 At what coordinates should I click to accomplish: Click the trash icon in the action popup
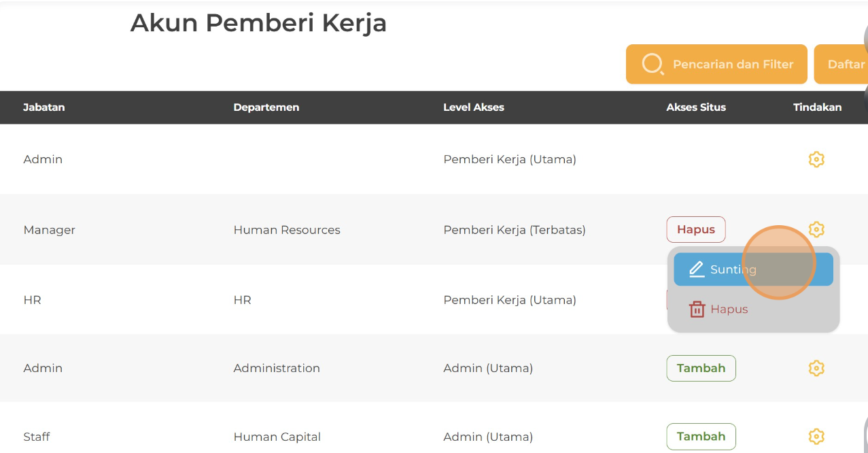697,309
